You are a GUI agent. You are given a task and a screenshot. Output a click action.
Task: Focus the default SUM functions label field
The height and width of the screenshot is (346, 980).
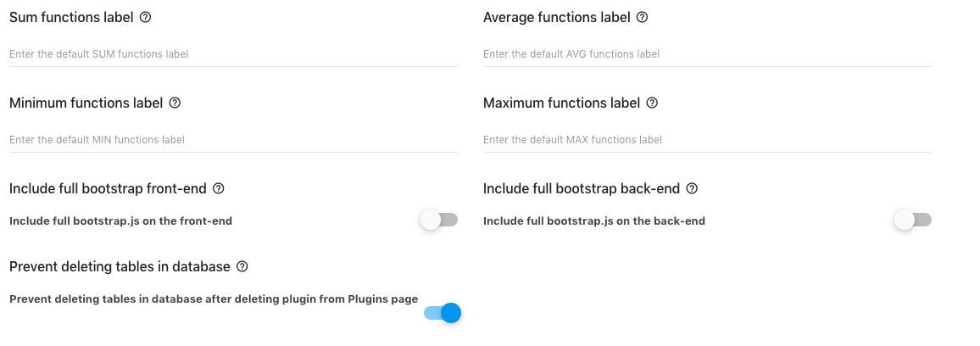(233, 54)
